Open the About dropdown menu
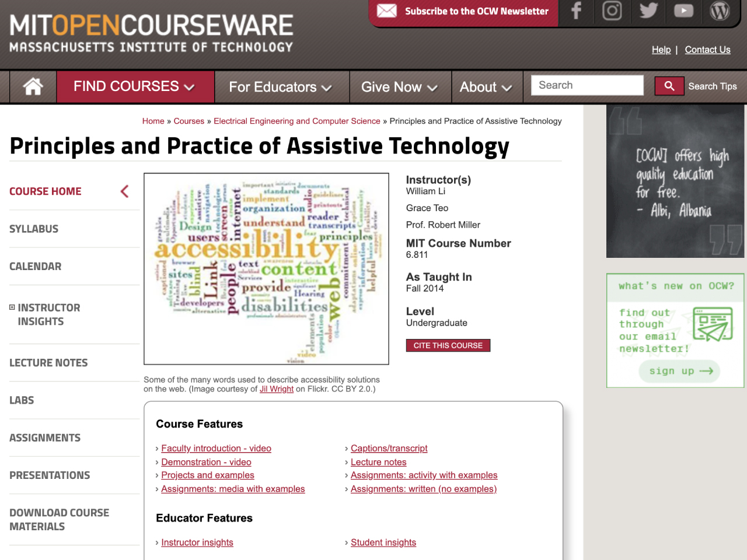The image size is (747, 560). pos(486,87)
